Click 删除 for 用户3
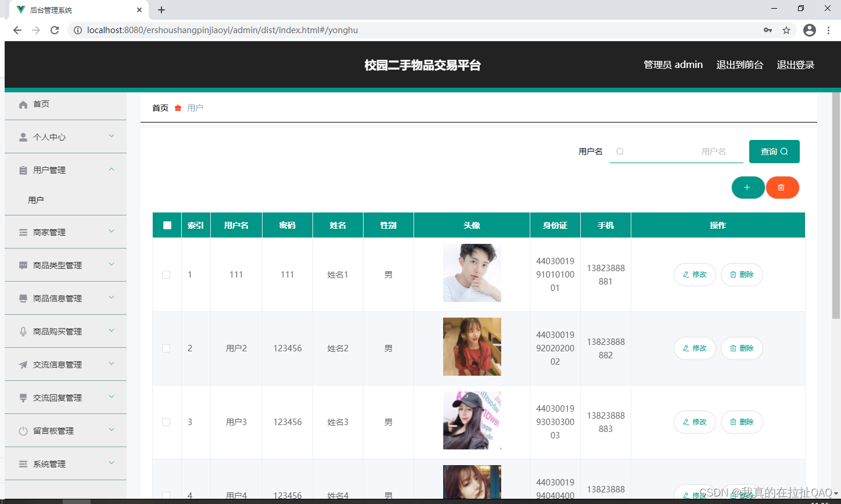Image resolution: width=841 pixels, height=504 pixels. 742,422
